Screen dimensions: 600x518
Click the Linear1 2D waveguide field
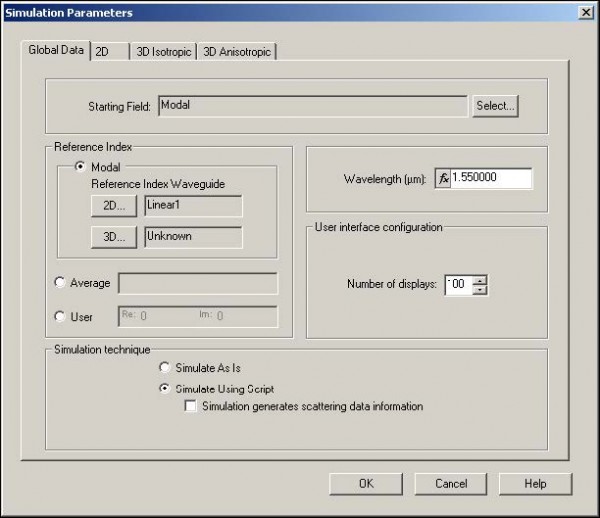click(x=193, y=206)
